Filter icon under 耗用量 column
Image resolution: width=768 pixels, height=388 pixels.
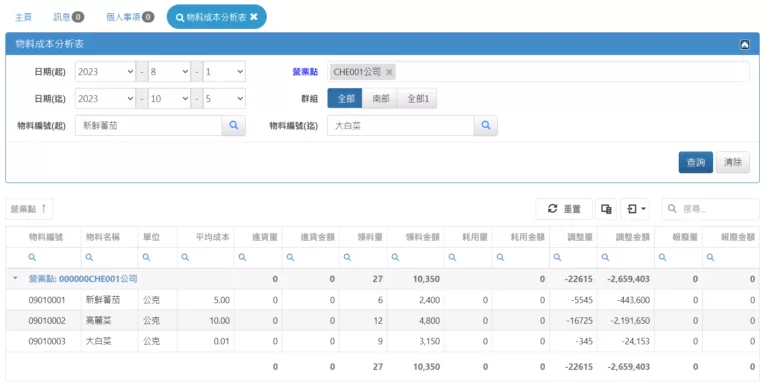point(453,257)
